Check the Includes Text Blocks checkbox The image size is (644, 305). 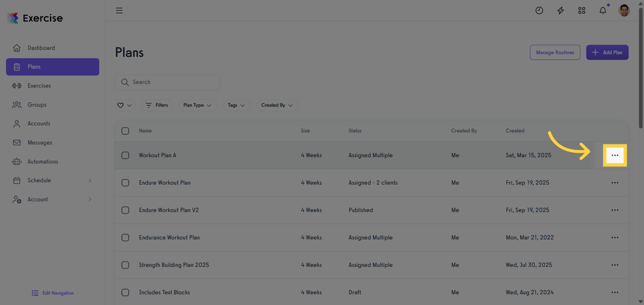tap(125, 292)
